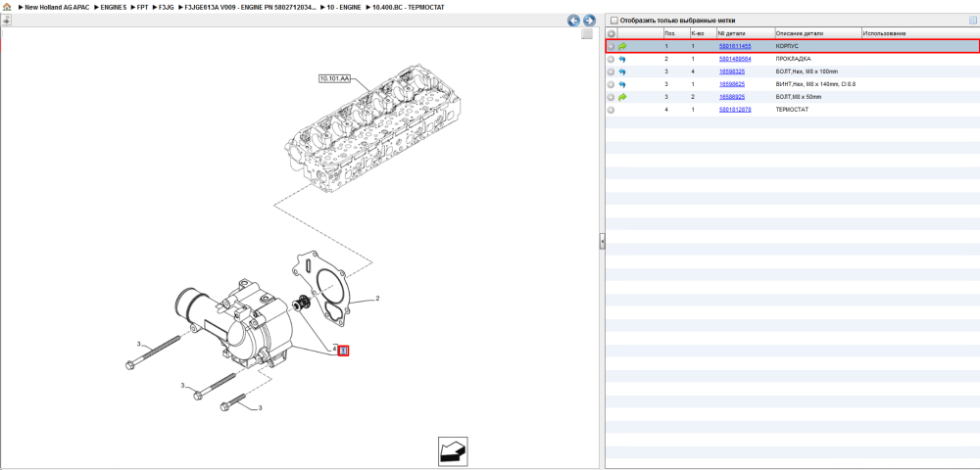Open part number 16598325
Viewport: 980px width, 470px height.
(732, 71)
